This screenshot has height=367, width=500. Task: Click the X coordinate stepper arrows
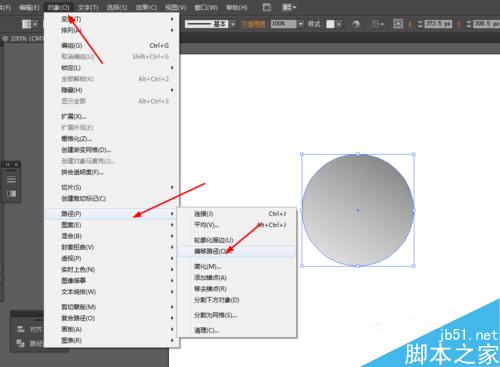(x=420, y=24)
